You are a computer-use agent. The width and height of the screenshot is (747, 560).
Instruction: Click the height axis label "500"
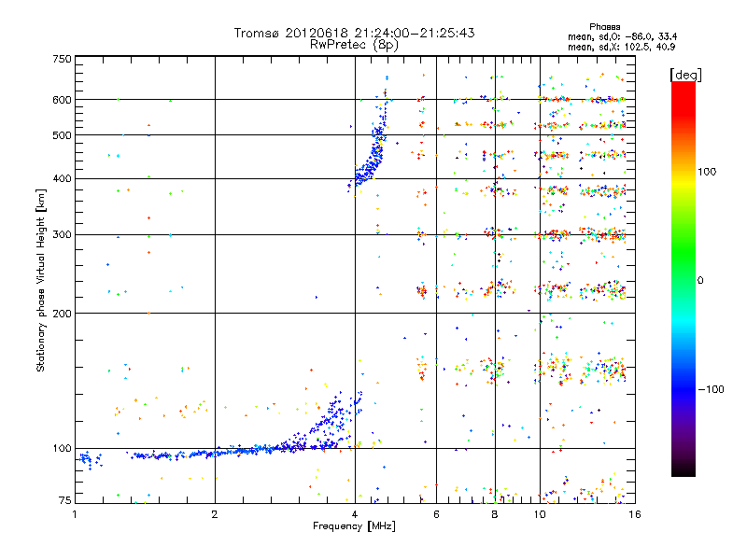point(62,135)
